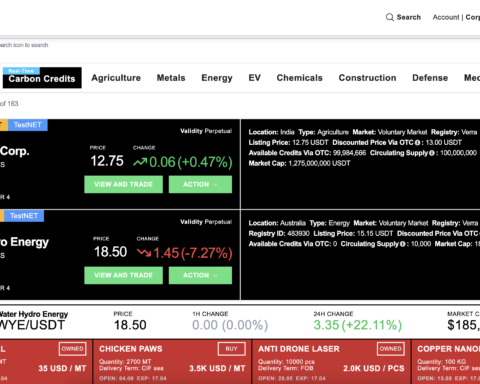The width and height of the screenshot is (480, 384).
Task: Click Location: Australia detail text
Action: [277, 223]
